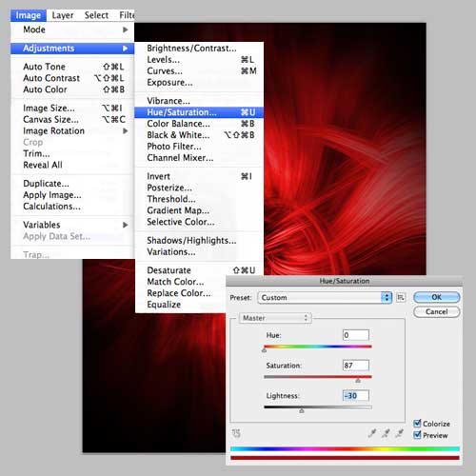Click the Hue slider handle
The image size is (476, 476).
click(x=264, y=350)
